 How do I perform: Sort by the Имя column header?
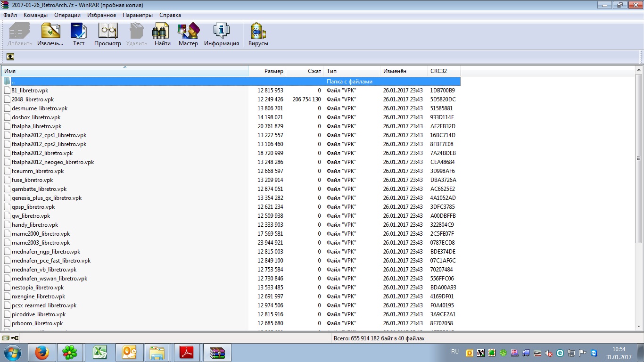coord(125,71)
